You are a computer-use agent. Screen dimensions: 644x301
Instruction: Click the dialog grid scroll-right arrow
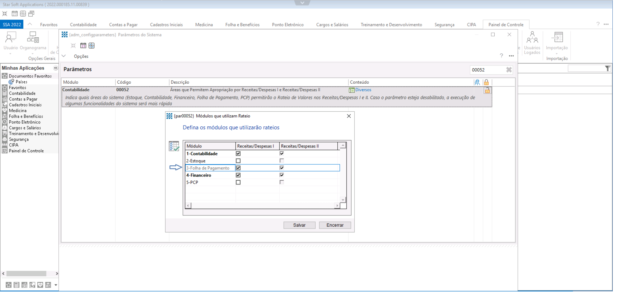[337, 206]
